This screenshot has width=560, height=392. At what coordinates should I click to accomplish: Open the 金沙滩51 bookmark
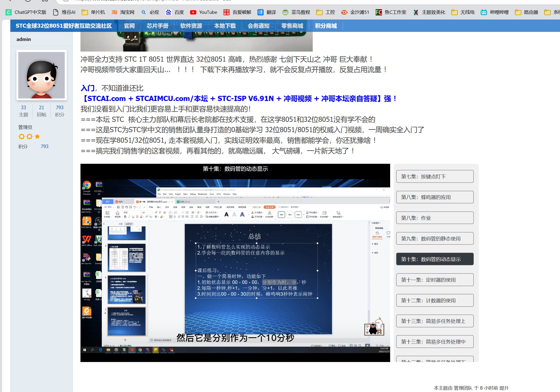(355, 12)
